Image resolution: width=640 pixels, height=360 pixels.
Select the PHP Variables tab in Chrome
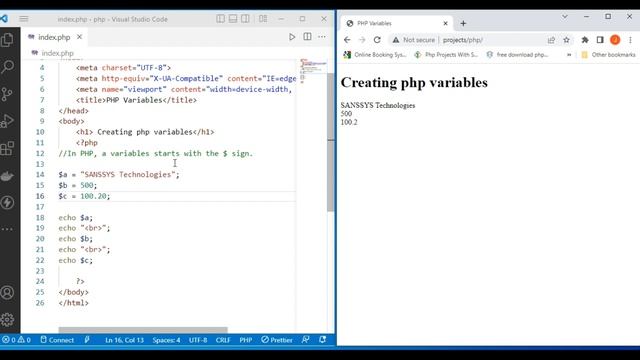[397, 23]
